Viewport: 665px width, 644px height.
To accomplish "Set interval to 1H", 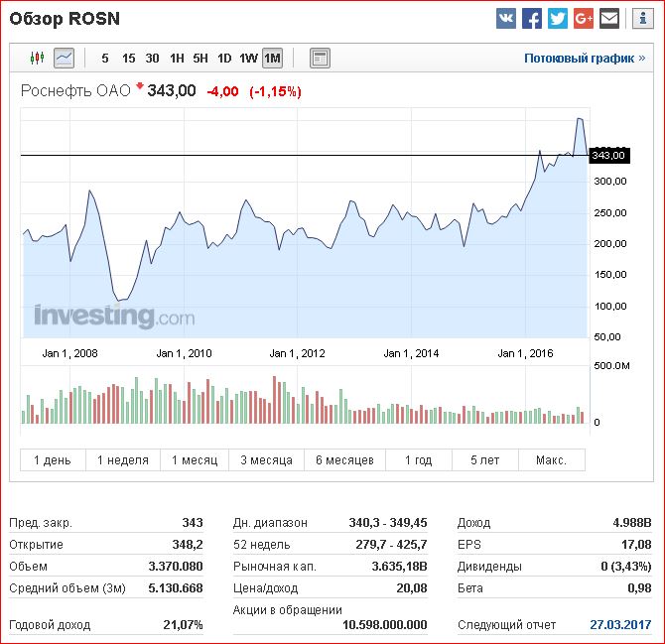I will pos(177,59).
